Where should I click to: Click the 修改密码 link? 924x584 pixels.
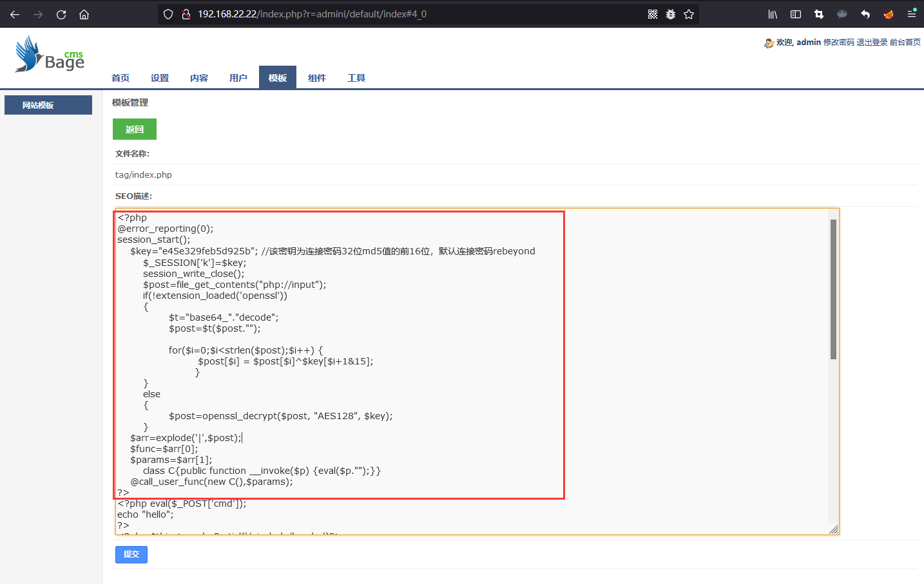coord(839,42)
